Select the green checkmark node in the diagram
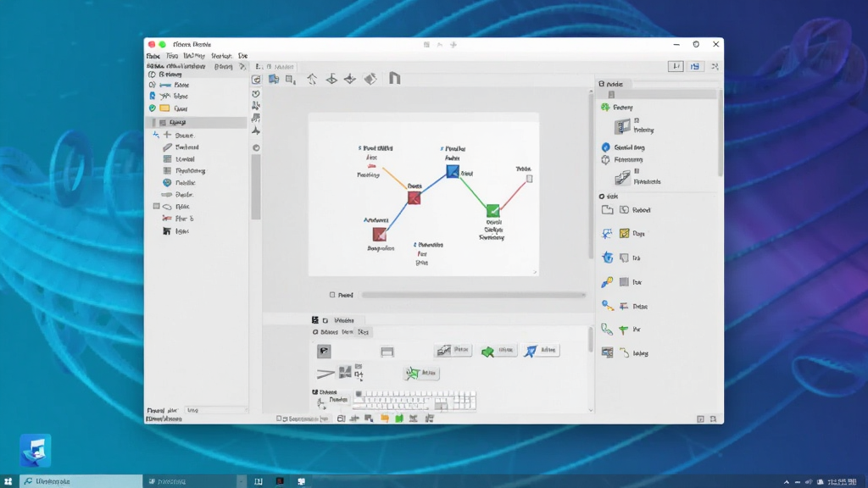The image size is (868, 488). 492,210
